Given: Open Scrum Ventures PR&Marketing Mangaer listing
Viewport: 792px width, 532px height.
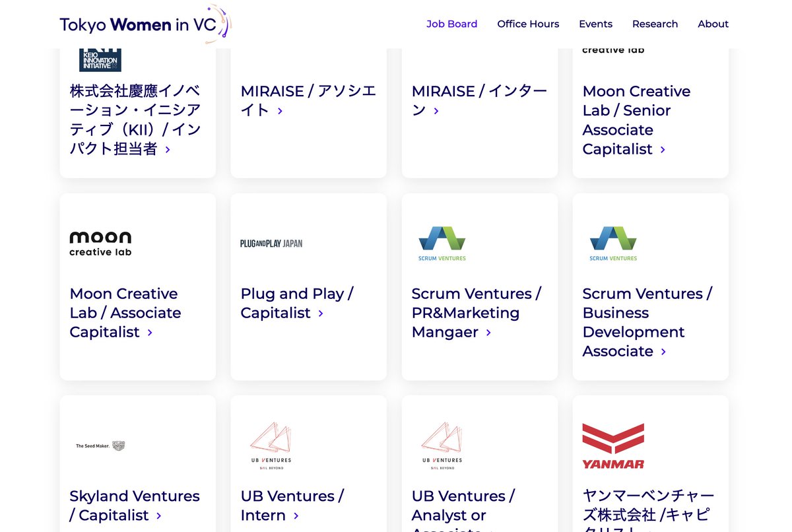Looking at the screenshot, I should [x=476, y=313].
